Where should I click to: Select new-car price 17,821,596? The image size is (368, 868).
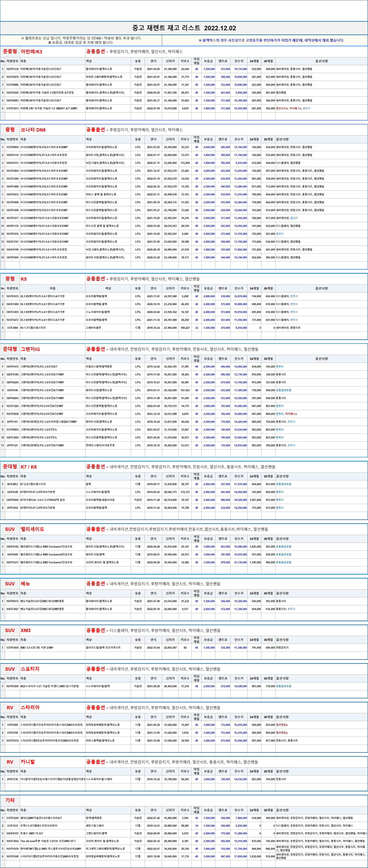tap(170, 93)
